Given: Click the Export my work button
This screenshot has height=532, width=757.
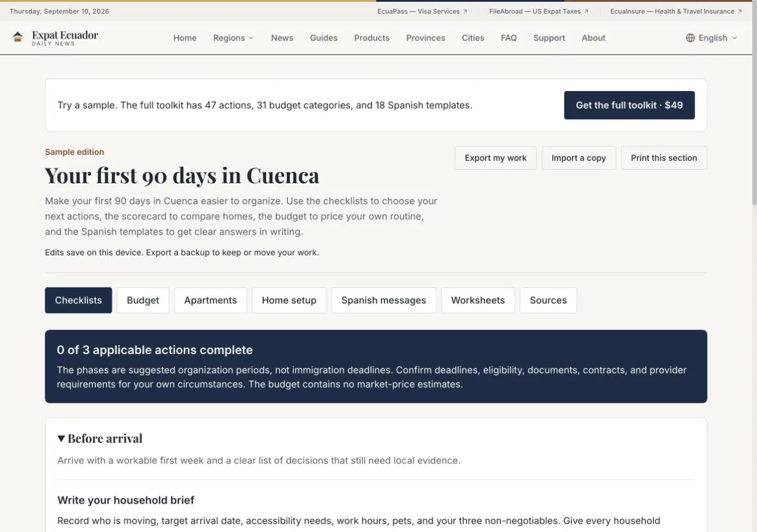Looking at the screenshot, I should click(496, 158).
